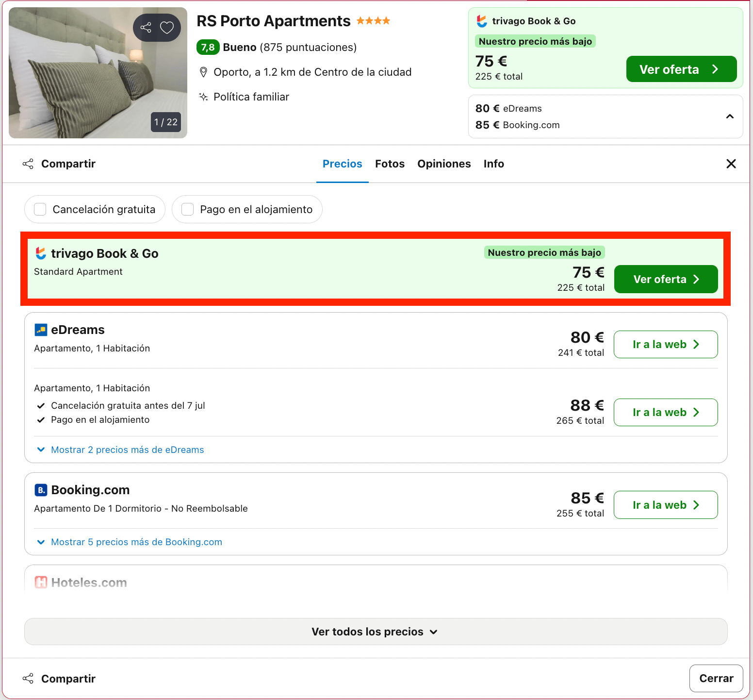Click Oporto, a 1.2 km de Centro text
The image size is (753, 700).
(x=312, y=72)
